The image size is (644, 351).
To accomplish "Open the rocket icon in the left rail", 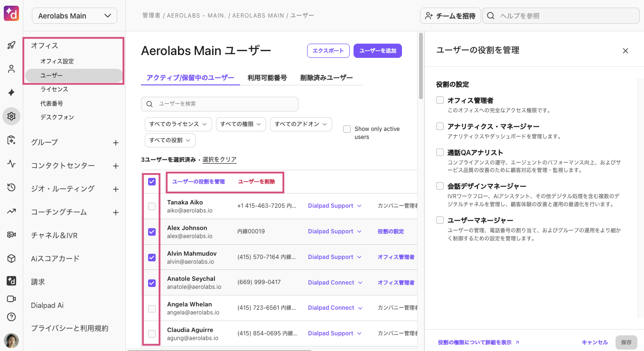I will click(11, 46).
